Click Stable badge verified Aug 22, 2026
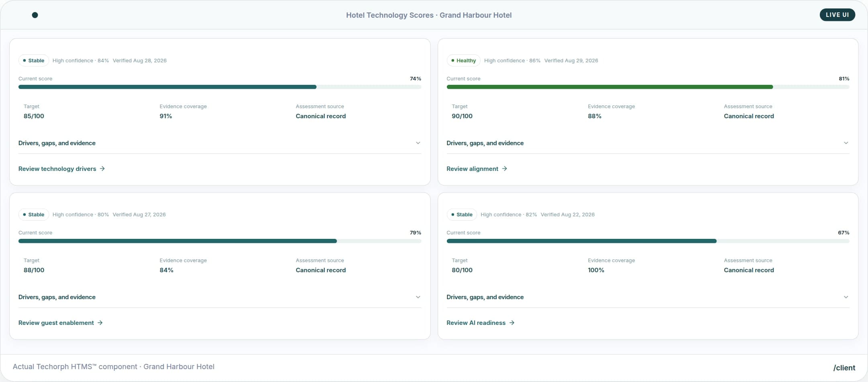Screen dimensions: 868x382 coord(462,215)
